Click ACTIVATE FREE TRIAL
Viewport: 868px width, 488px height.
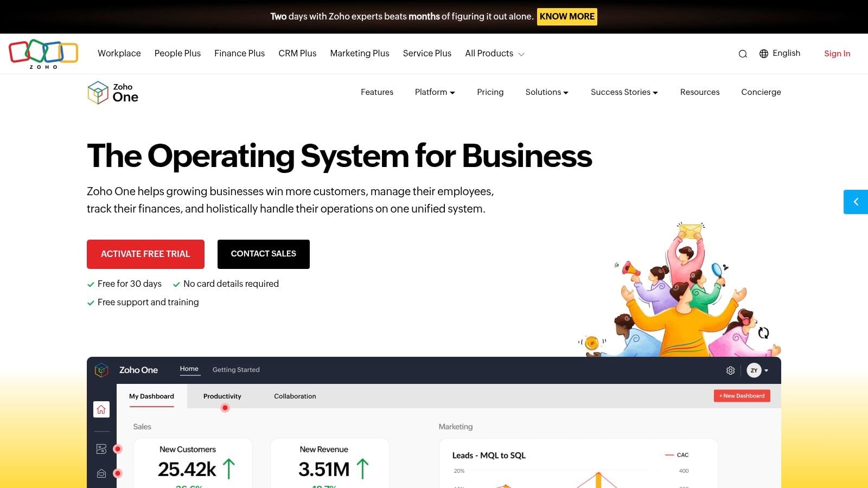145,254
